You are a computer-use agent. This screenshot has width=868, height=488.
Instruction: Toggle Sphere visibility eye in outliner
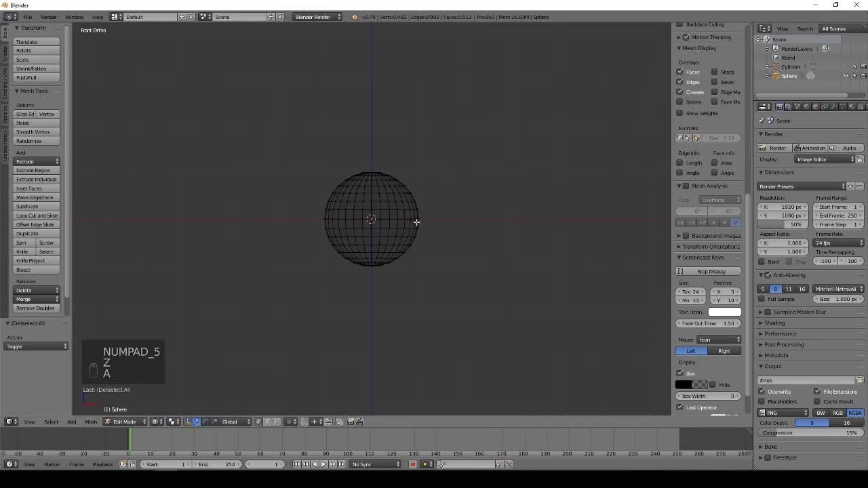point(846,76)
